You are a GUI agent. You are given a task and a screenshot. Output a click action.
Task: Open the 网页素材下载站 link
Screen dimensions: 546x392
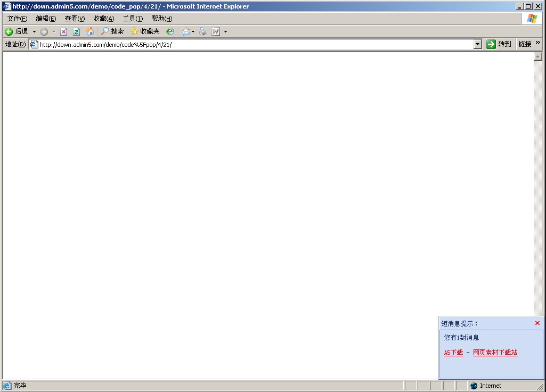[x=495, y=353]
